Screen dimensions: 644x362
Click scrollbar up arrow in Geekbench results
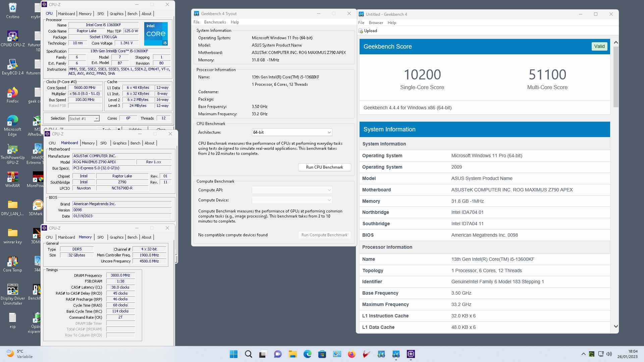616,43
